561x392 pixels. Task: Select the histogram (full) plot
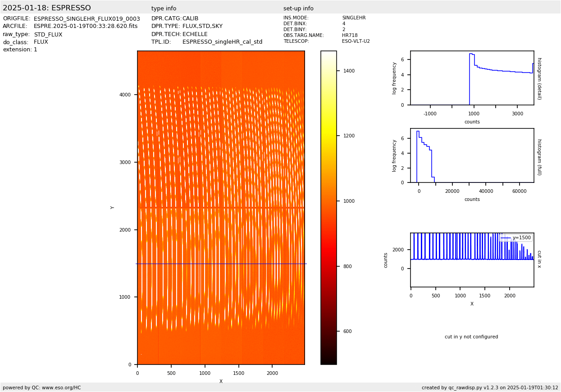pos(472,155)
